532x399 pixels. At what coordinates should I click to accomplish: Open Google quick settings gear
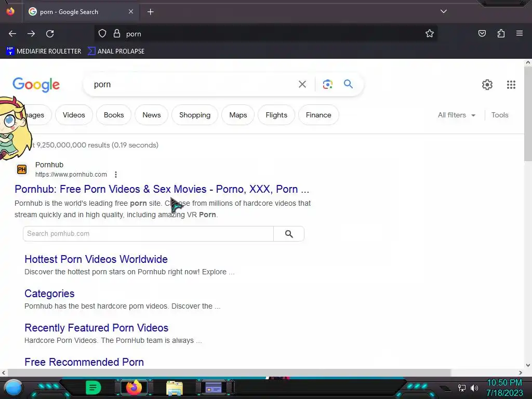pos(487,85)
